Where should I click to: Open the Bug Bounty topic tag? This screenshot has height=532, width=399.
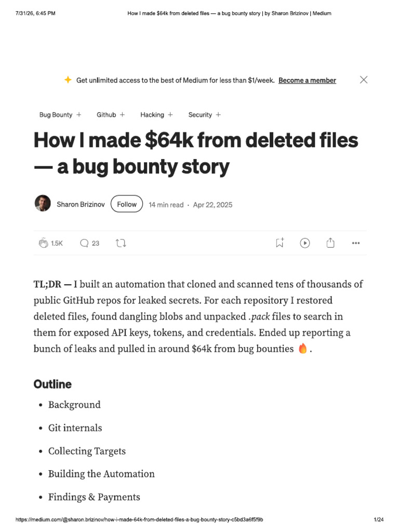point(56,115)
